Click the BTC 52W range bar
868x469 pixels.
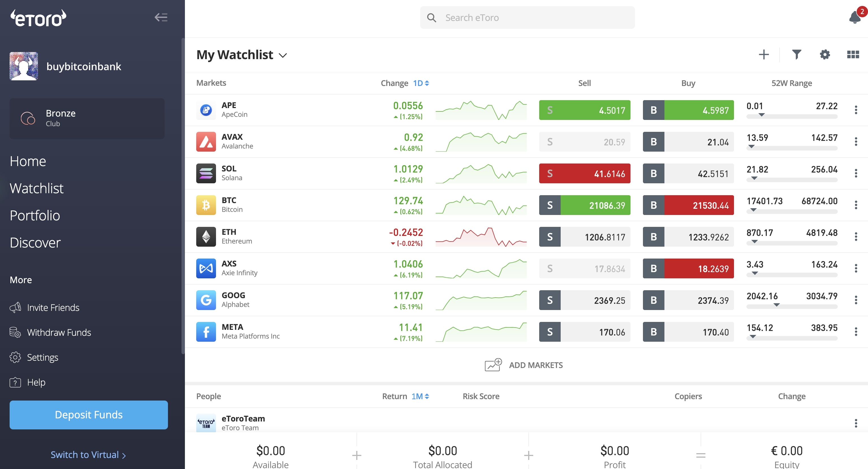pyautogui.click(x=792, y=211)
